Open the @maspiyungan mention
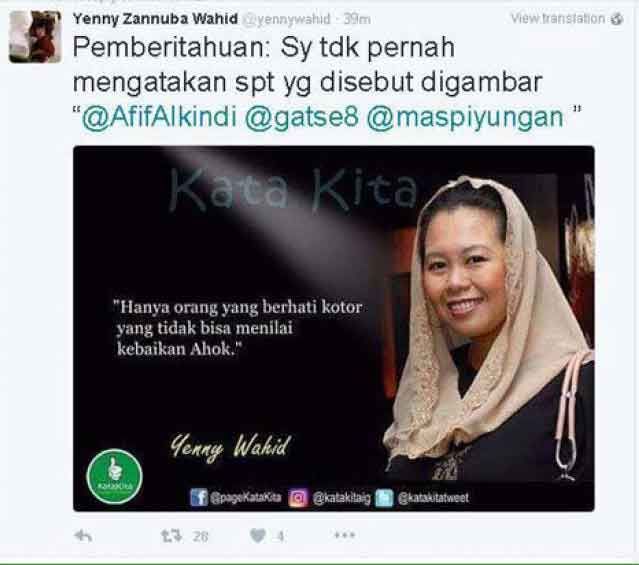Viewport: 639px width, 565px height. coord(465,118)
